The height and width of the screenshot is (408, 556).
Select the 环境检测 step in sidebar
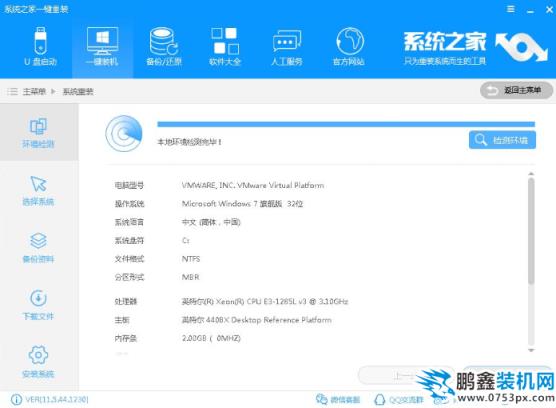[x=38, y=133]
